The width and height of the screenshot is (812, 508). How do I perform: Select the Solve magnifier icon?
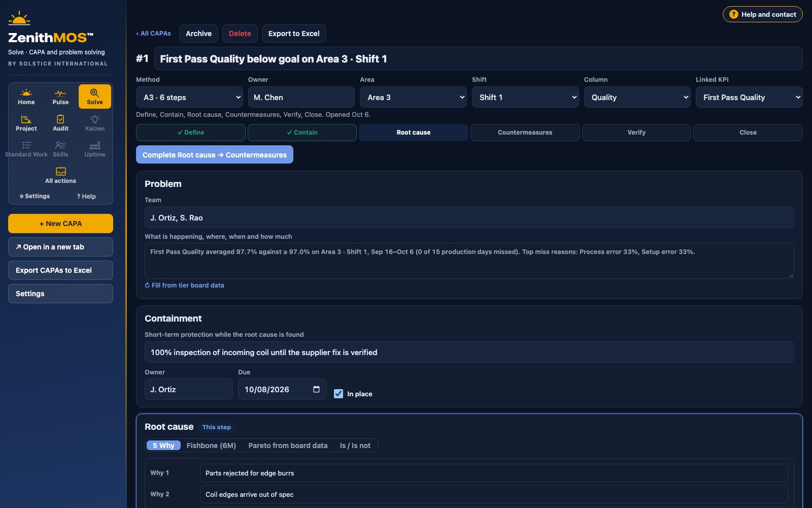pyautogui.click(x=95, y=97)
